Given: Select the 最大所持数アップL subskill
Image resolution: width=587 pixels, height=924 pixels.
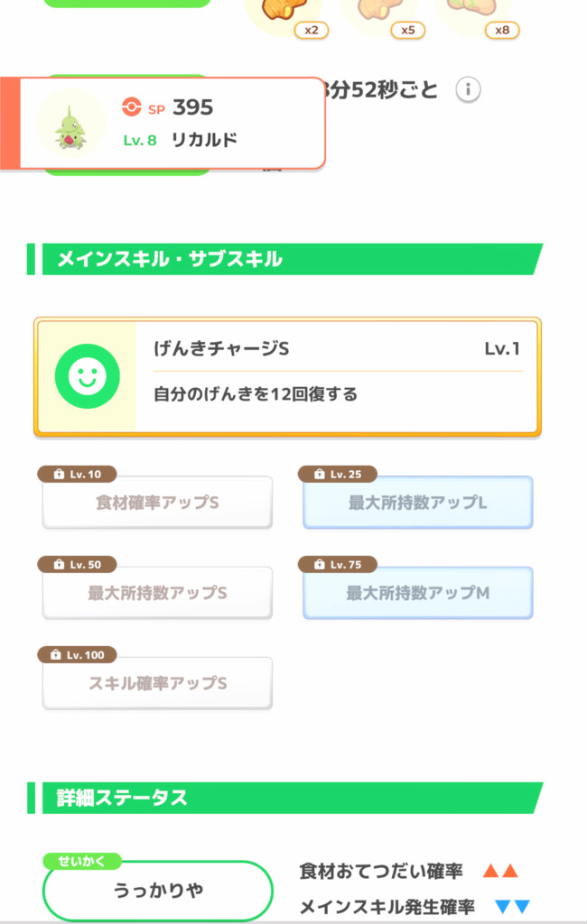Looking at the screenshot, I should [417, 503].
